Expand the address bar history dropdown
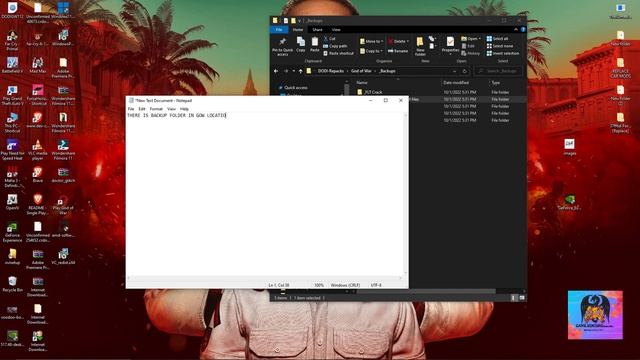Screen dimensions: 640x360 [x=454, y=71]
